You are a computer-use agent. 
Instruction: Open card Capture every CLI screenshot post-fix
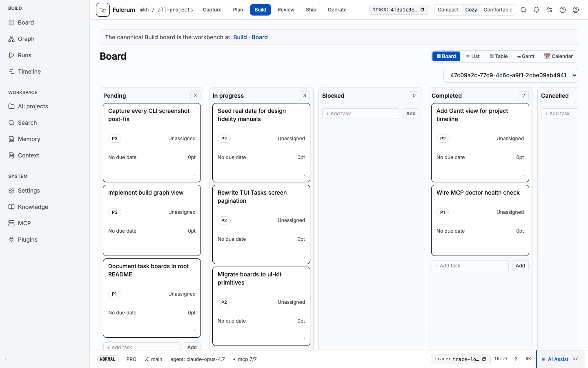pos(152,143)
